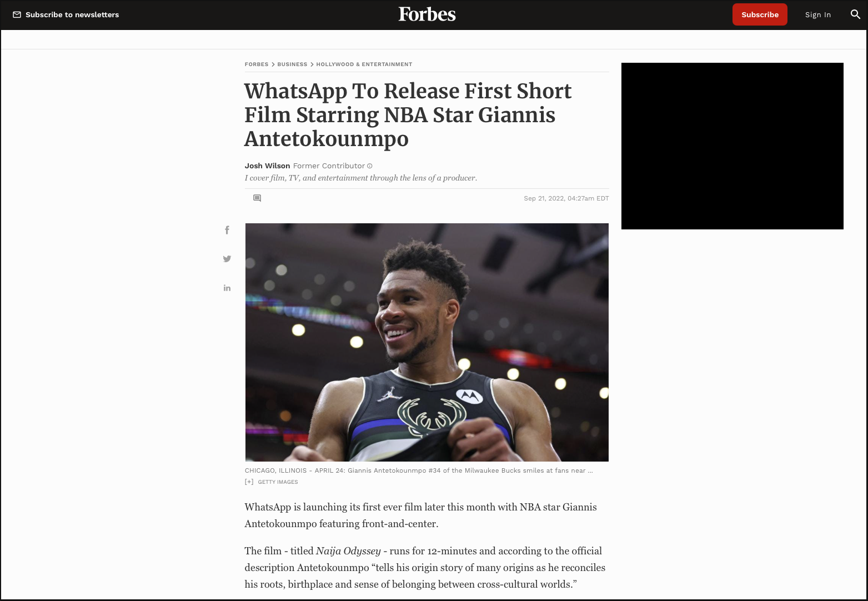The height and width of the screenshot is (601, 868).
Task: Click the article headline text
Action: point(408,115)
